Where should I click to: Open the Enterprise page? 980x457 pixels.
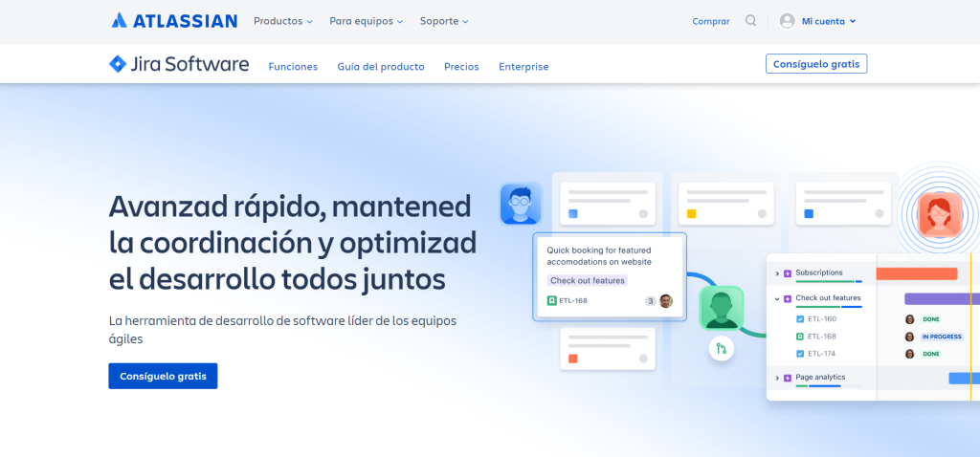click(x=523, y=66)
